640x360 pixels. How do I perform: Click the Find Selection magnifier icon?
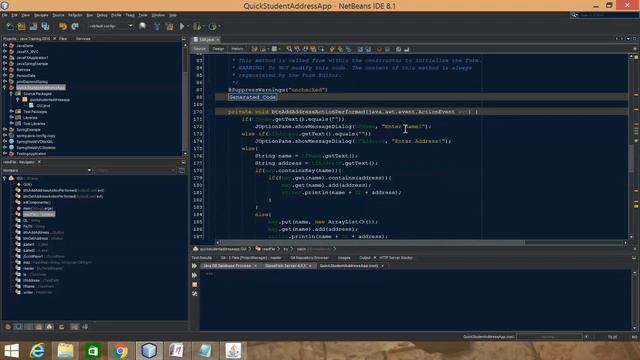point(289,49)
